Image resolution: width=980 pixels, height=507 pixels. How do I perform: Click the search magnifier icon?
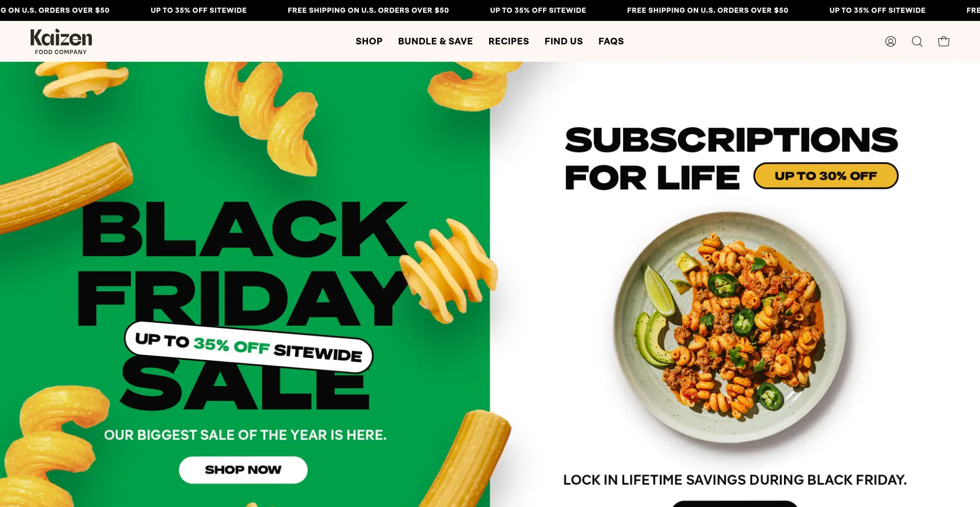tap(917, 41)
